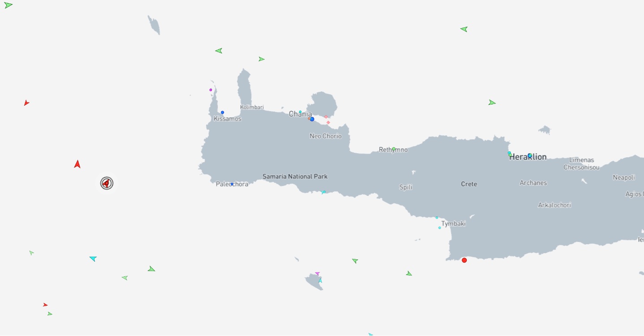Select the green dot at Rethymno
The height and width of the screenshot is (336, 644).
(394, 149)
